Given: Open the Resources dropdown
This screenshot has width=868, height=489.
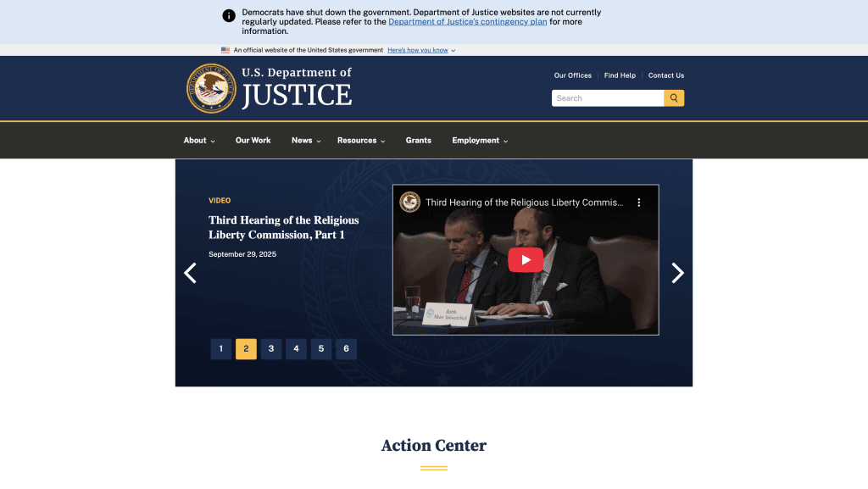Looking at the screenshot, I should pos(361,141).
